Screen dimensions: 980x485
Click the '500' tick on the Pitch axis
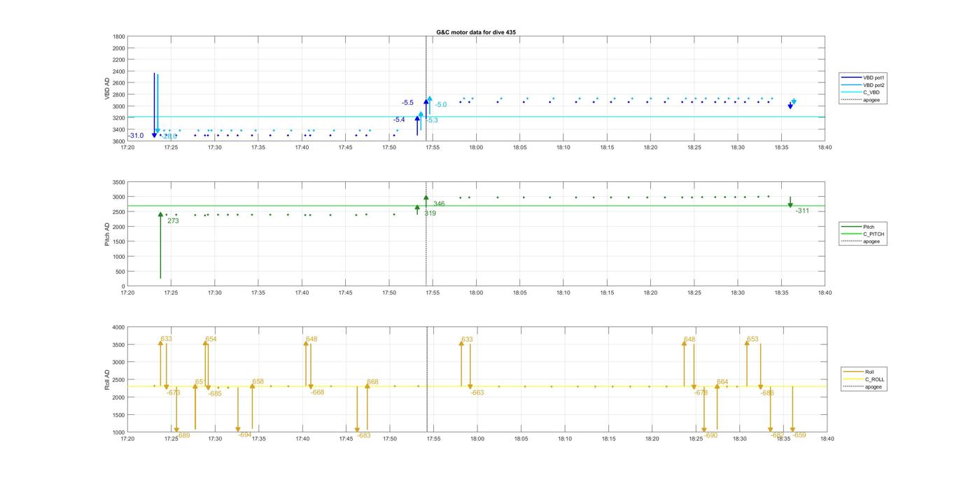pos(120,272)
